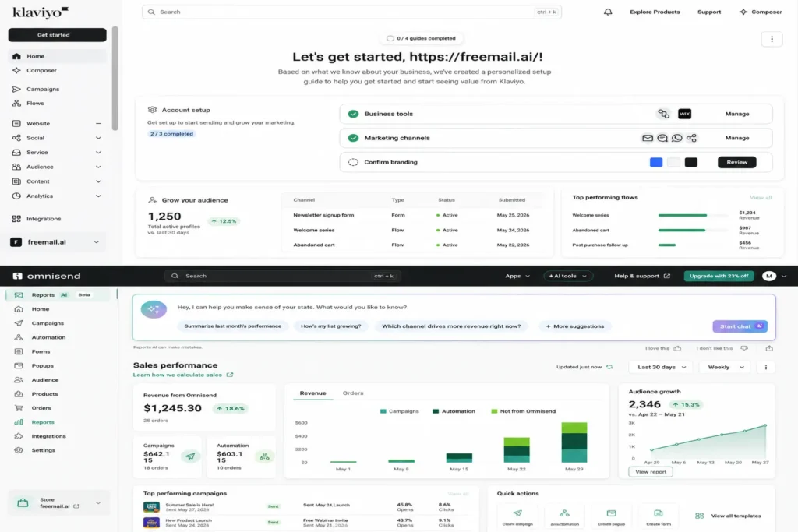
Task: Click thumbs-down "I don't like this" icon
Action: (744, 348)
